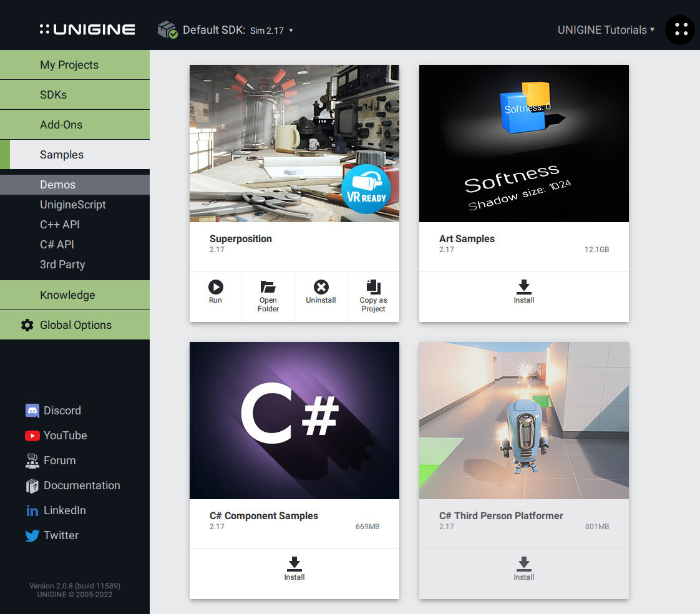700x614 pixels.
Task: Open the UNIGINE YouTube link
Action: click(x=65, y=436)
